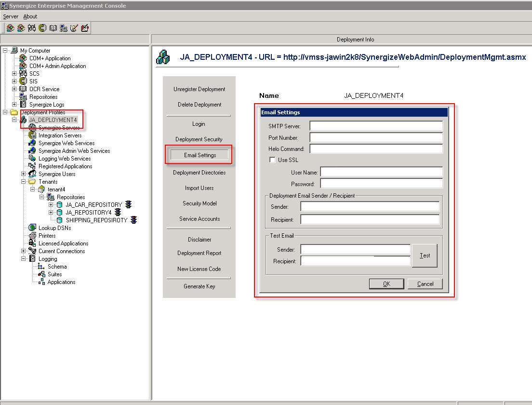
Task: Open Service Accounts
Action: click(199, 219)
